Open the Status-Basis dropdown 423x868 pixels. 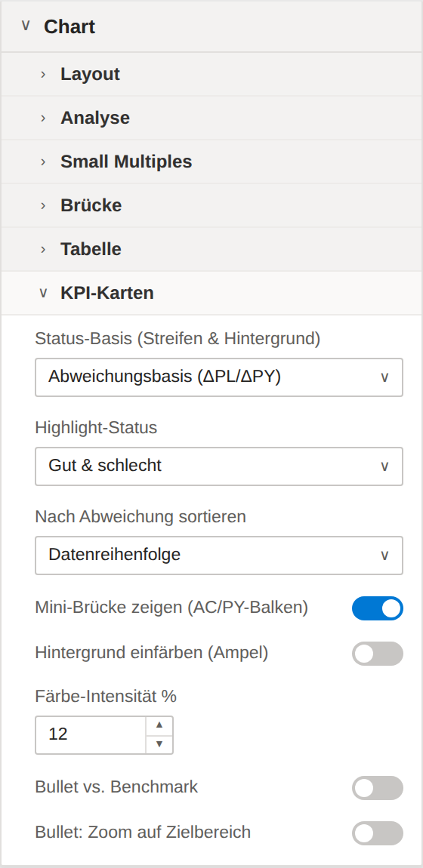click(219, 377)
